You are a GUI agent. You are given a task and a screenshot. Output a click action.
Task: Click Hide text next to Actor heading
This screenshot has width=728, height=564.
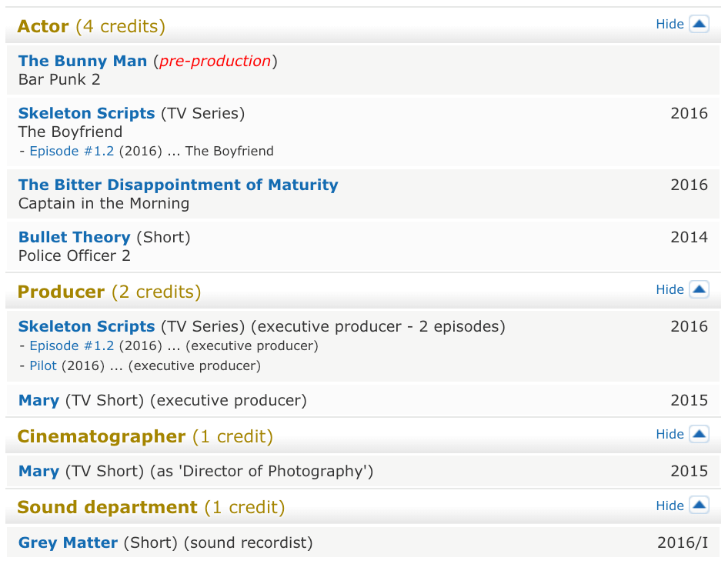coord(670,24)
